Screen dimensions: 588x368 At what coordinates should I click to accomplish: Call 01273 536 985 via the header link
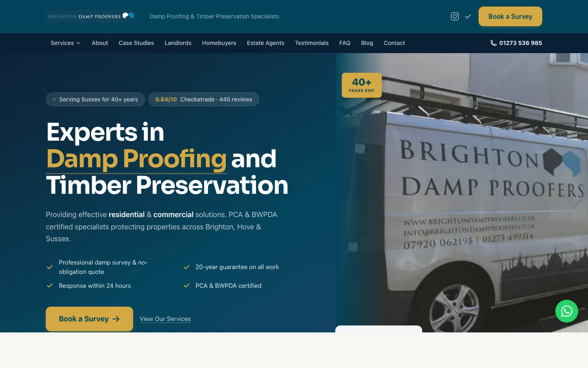521,43
